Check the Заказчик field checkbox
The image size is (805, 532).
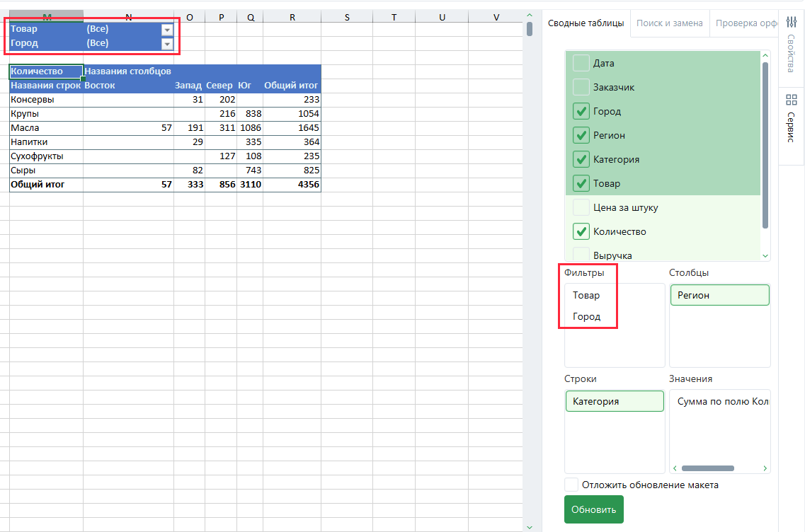[x=581, y=88]
